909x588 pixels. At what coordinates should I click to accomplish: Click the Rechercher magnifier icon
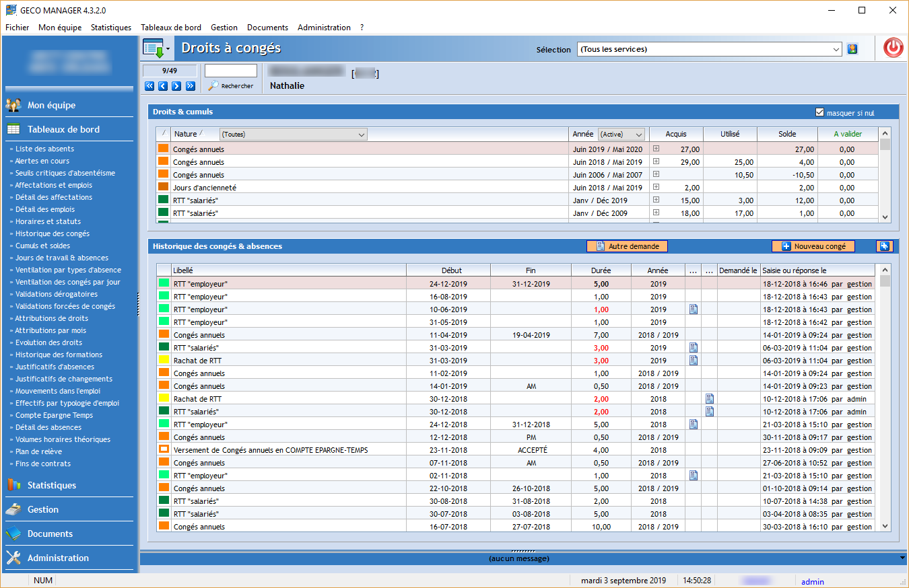coord(213,86)
